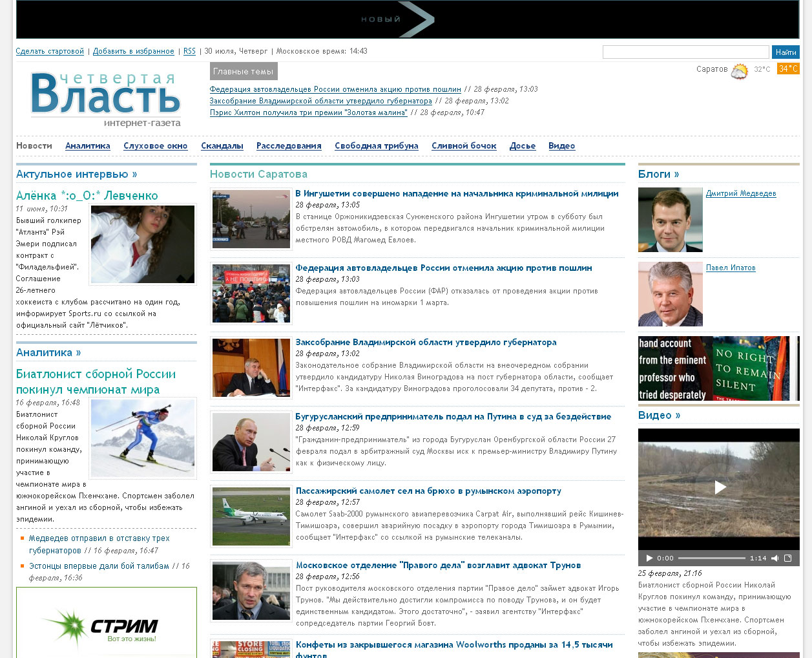The width and height of the screenshot is (812, 658).
Task: Open the Аналитика menu item
Action: coord(88,146)
